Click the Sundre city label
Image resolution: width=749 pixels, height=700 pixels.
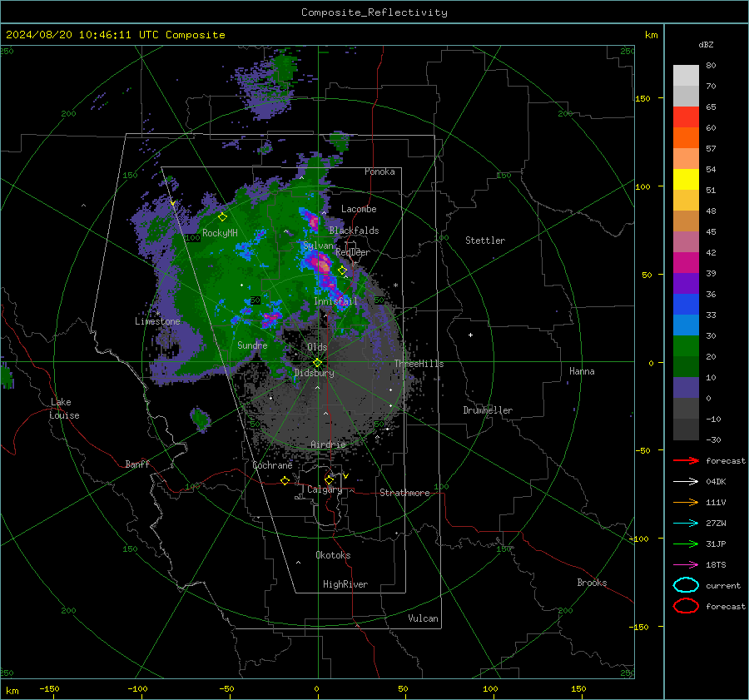(x=252, y=345)
